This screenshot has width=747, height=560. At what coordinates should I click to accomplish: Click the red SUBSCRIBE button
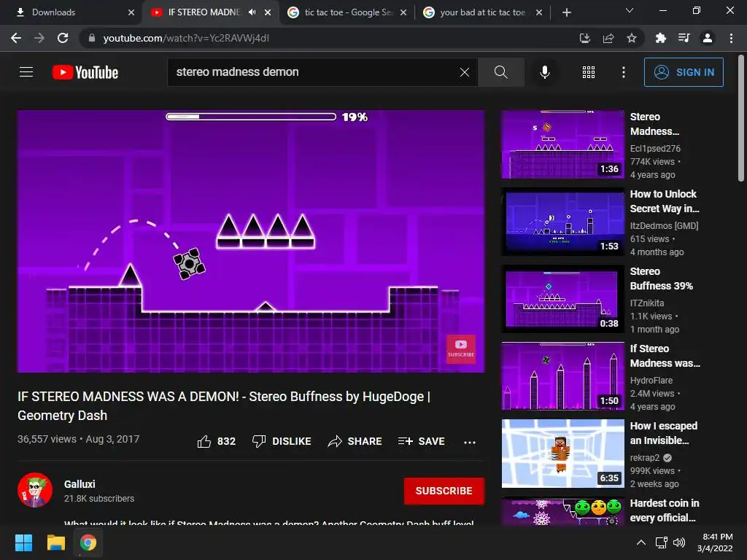(444, 491)
